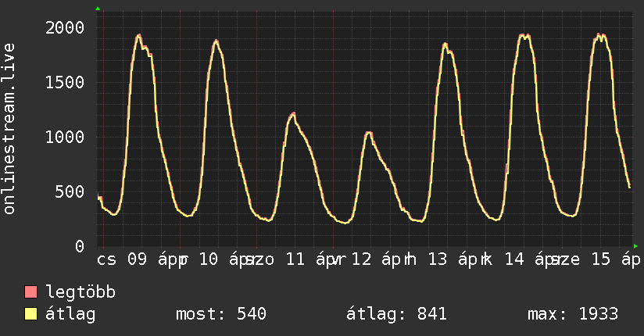Click the pink legtöbb legend swatch
Viewport: 644px width, 336px height.
tap(30, 291)
